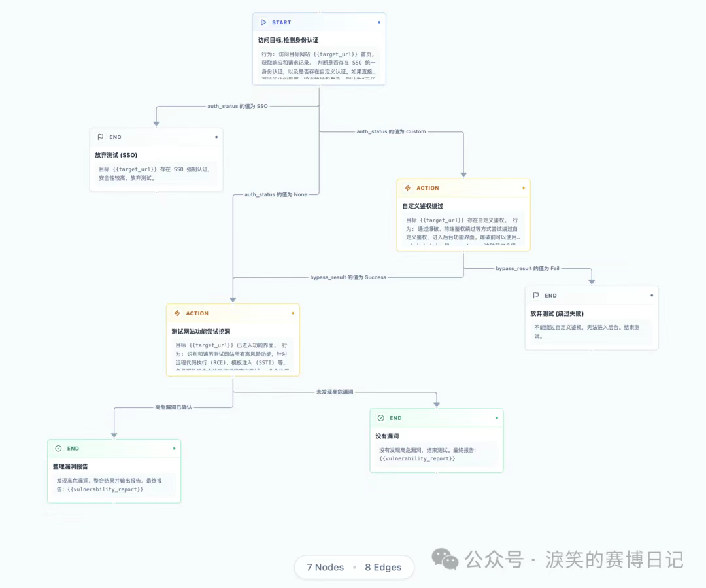
Task: Click the green status dot on 没有漏洞 node
Action: coord(497,418)
